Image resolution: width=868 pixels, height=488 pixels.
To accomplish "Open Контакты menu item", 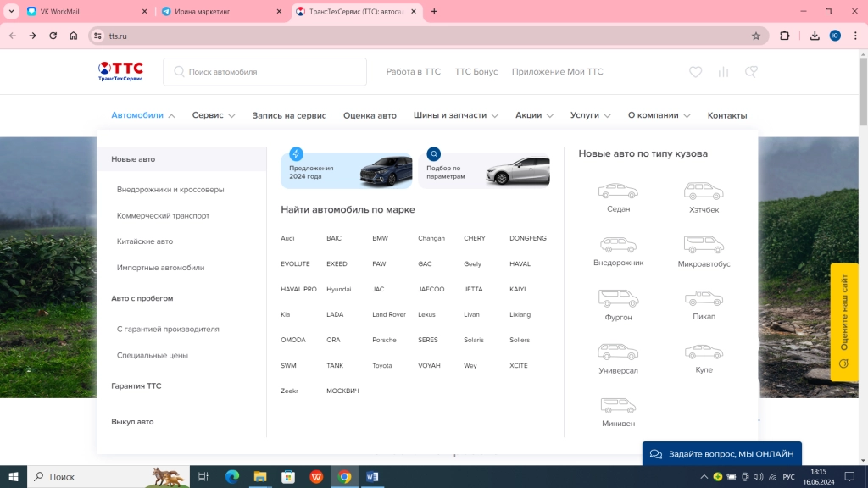I will (x=726, y=115).
